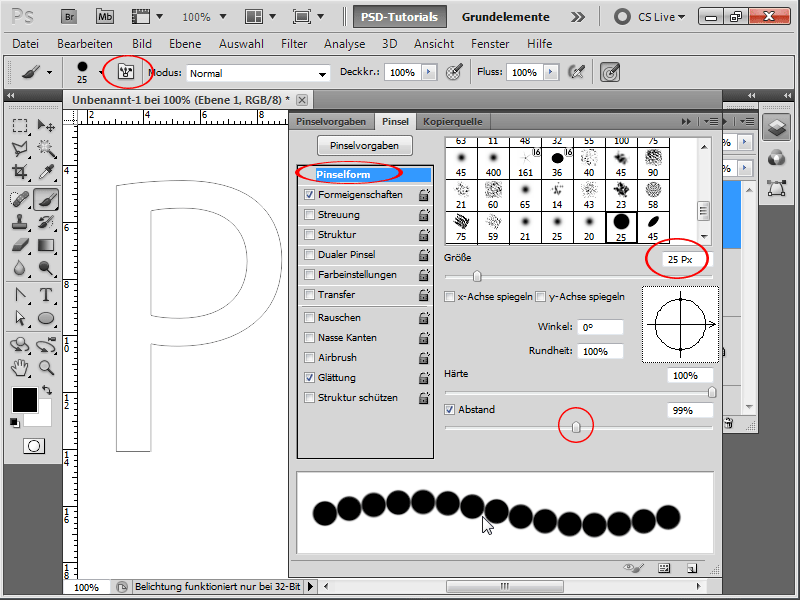Viewport: 800px width, 600px height.
Task: Select the Pinselform category
Action: coord(365,174)
